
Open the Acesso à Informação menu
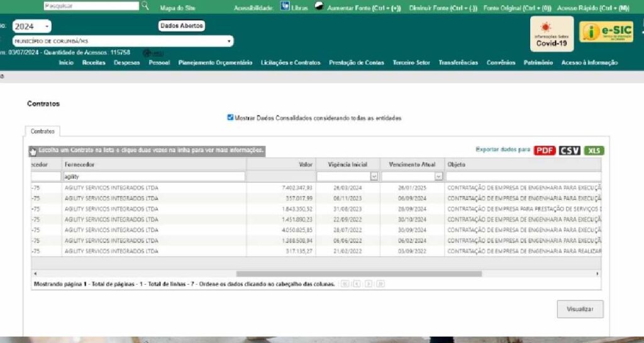[589, 63]
